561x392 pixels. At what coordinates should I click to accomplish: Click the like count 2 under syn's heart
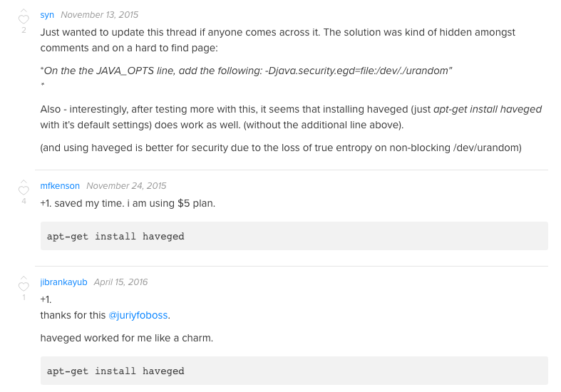coord(24,30)
